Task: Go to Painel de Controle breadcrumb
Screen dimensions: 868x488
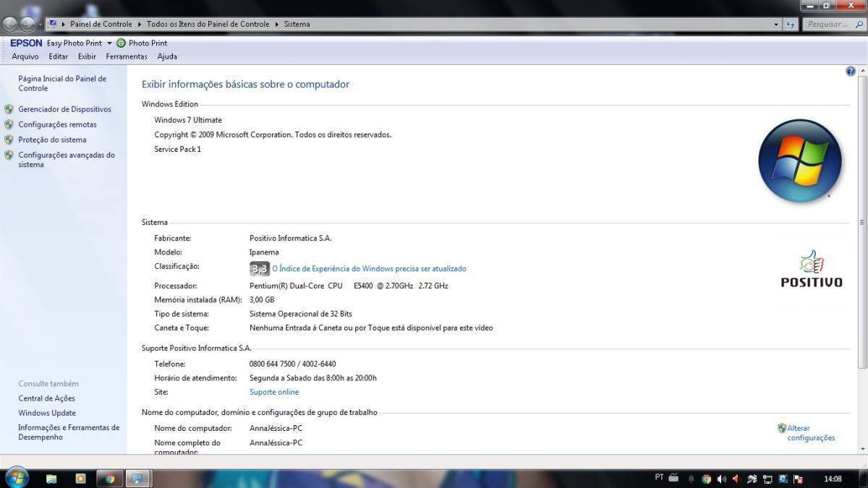Action: [x=101, y=24]
